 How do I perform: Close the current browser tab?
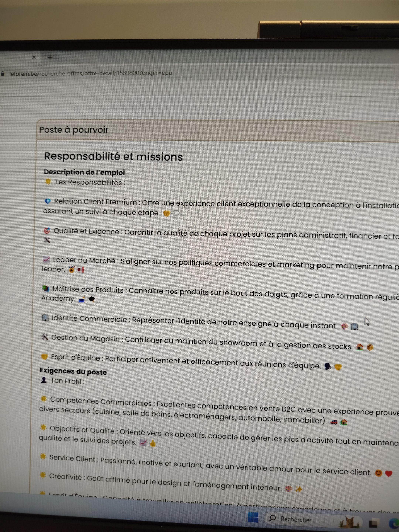point(34,57)
